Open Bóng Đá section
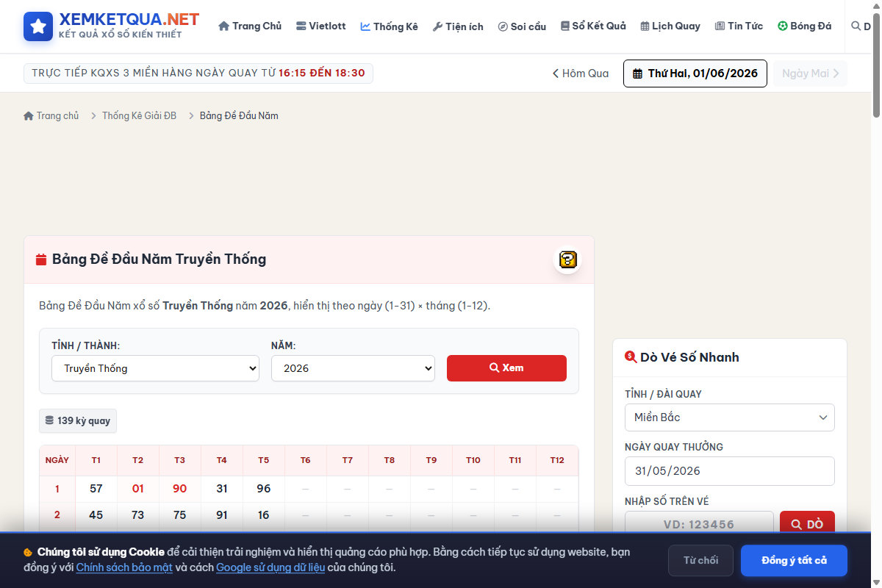This screenshot has height=588, width=882. pyautogui.click(x=805, y=26)
